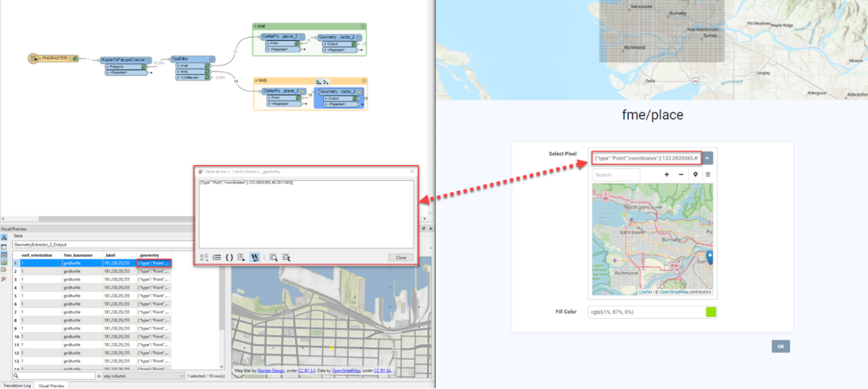Image resolution: width=868 pixels, height=389 pixels.
Task: Open the OpenStreetMap link in Visual Preview
Action: (346, 370)
